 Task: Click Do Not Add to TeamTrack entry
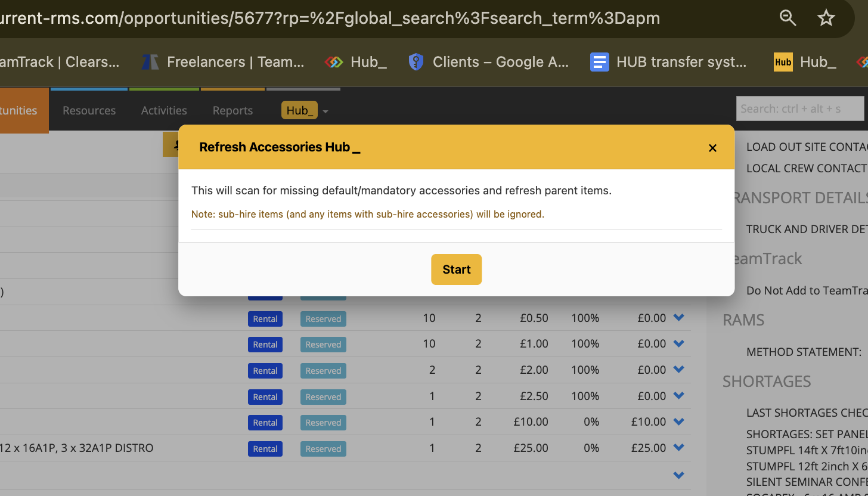click(807, 290)
